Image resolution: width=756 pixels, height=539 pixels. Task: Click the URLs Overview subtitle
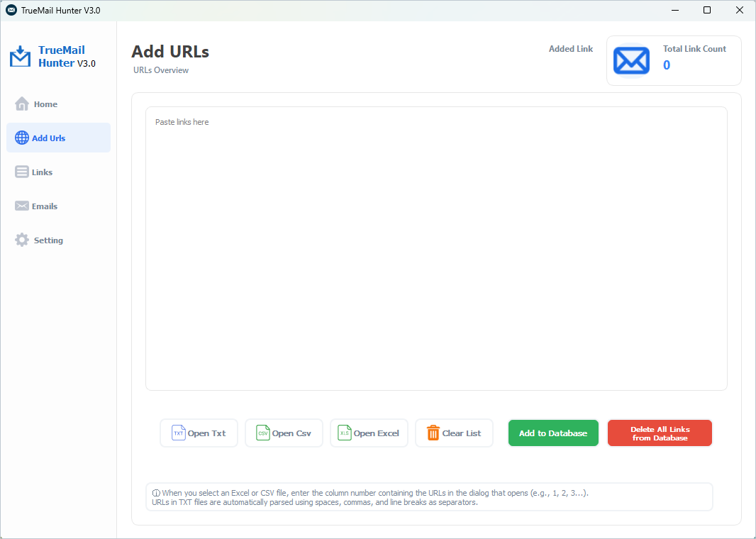(x=161, y=70)
